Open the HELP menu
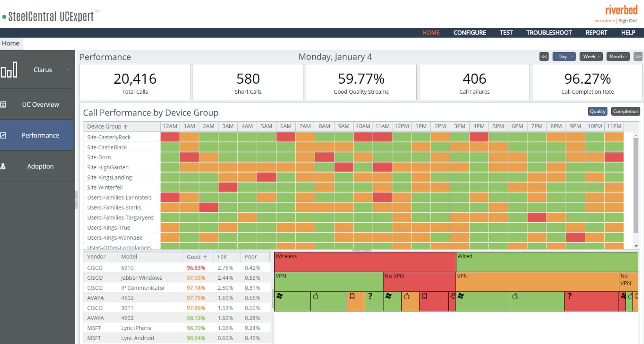The width and height of the screenshot is (644, 344). click(x=628, y=33)
